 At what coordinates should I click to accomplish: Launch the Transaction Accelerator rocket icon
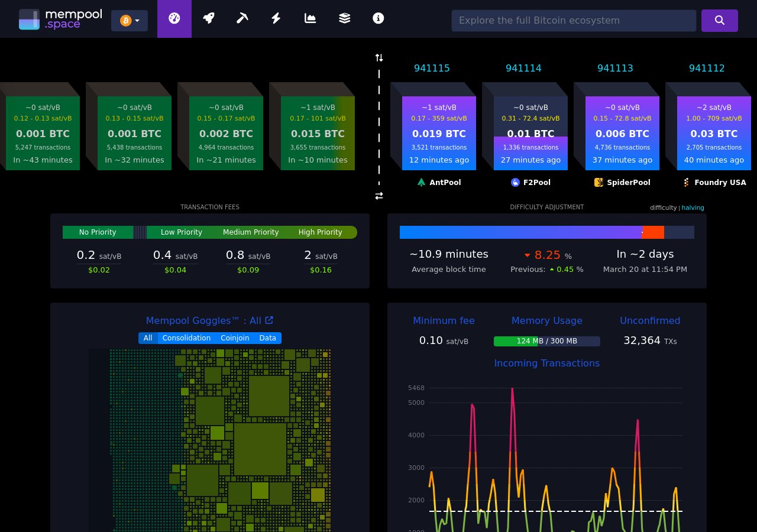pos(208,18)
